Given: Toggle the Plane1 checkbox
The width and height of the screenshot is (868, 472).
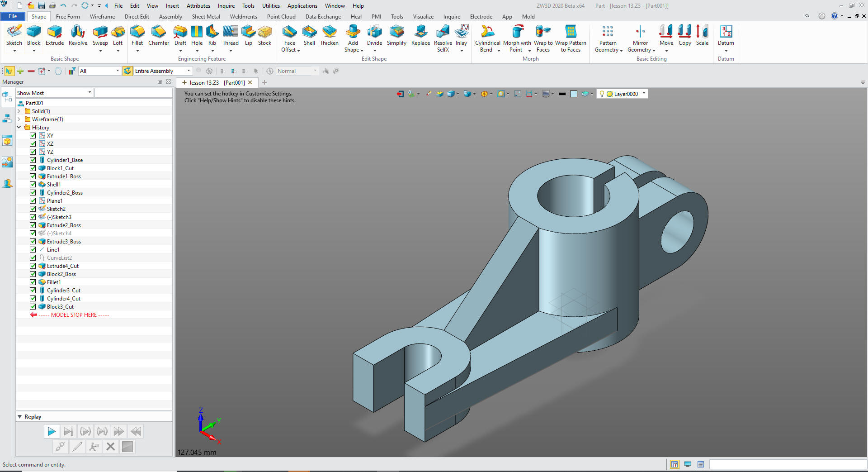Looking at the screenshot, I should click(33, 200).
